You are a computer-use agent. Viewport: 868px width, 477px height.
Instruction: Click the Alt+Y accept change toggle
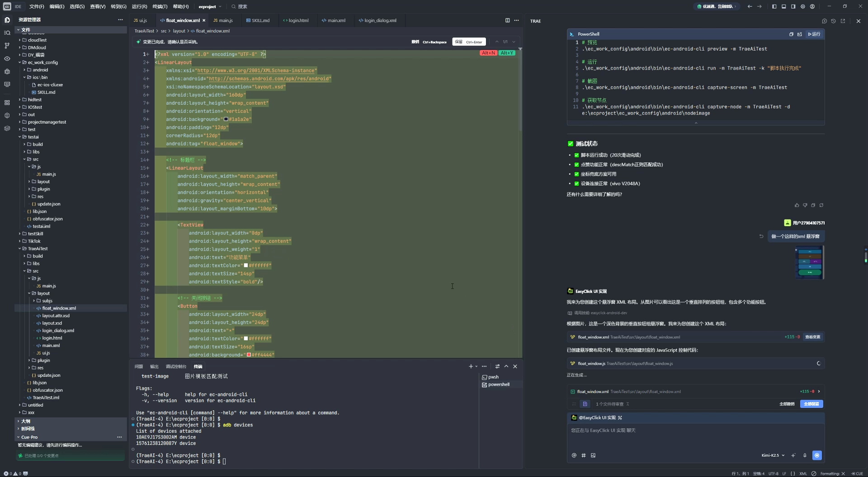click(507, 53)
